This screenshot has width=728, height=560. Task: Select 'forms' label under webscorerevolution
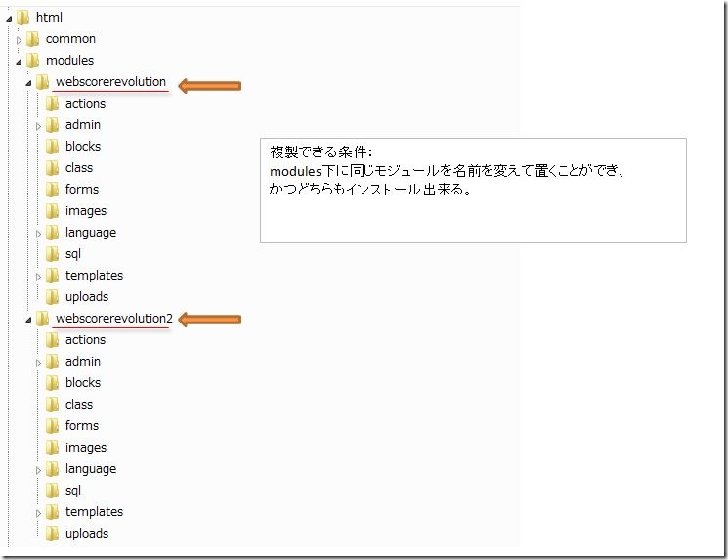[82, 189]
